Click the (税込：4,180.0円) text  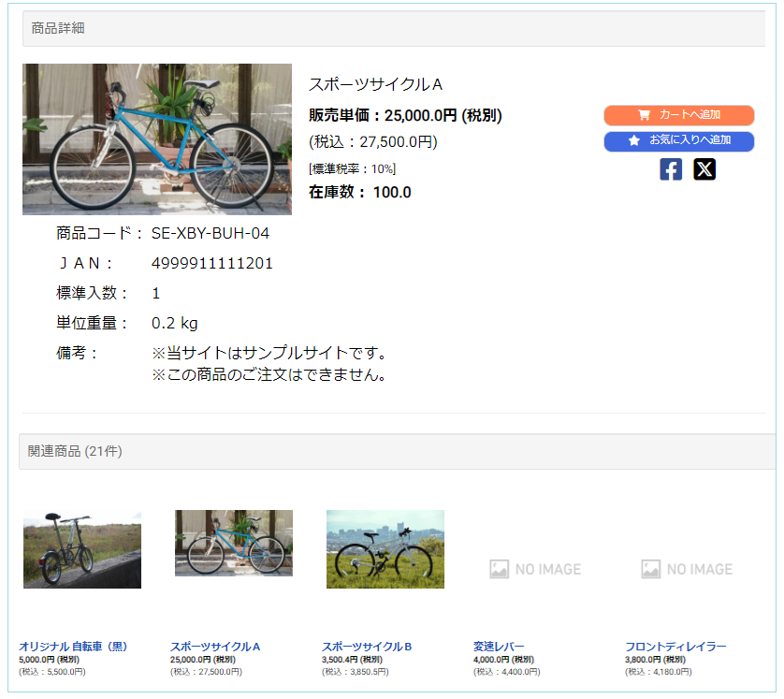coord(658,672)
